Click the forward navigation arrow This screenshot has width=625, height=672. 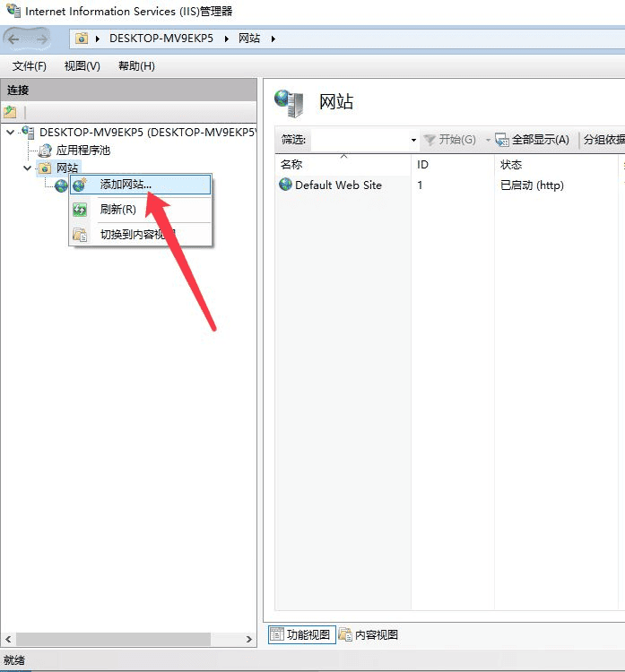[41, 39]
